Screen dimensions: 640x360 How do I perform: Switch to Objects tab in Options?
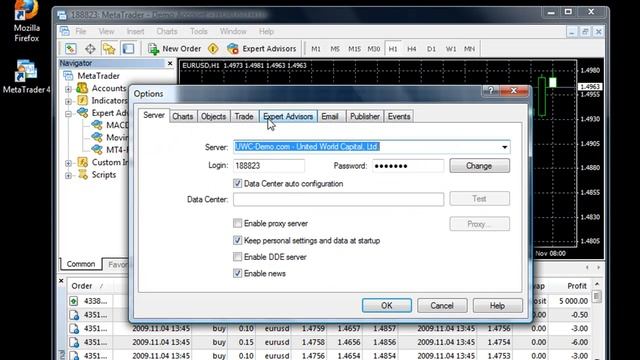(213, 116)
